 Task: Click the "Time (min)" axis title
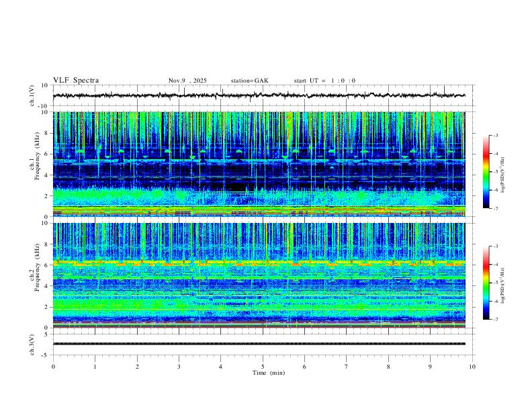269,373
